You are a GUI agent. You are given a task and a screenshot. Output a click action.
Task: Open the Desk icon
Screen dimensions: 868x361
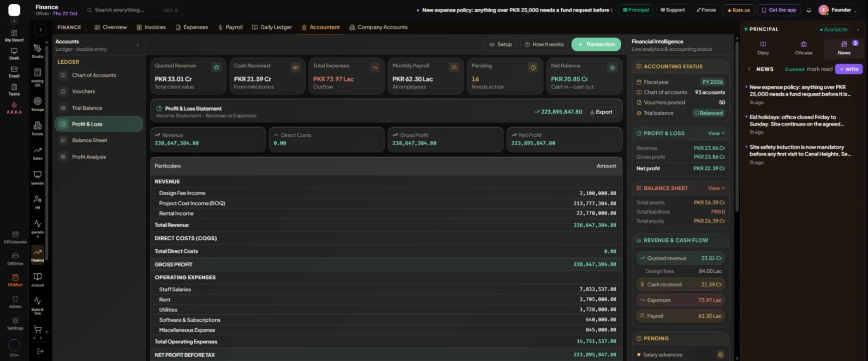(x=14, y=54)
